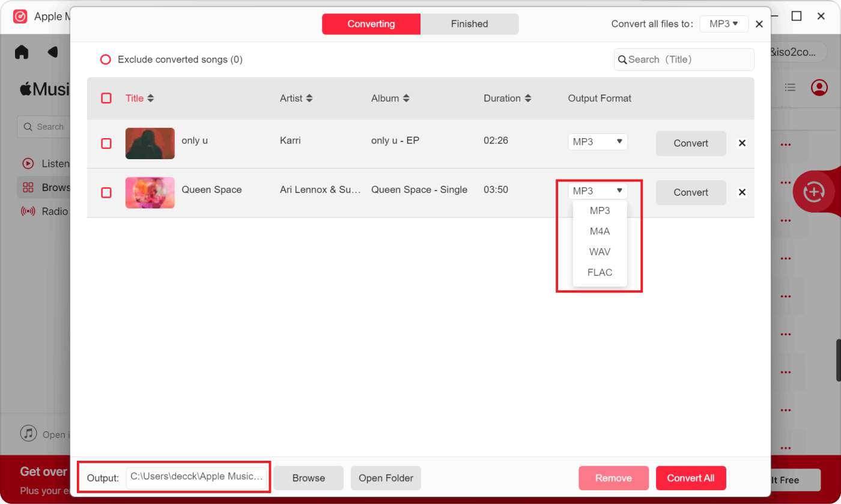The height and width of the screenshot is (504, 841).
Task: Select Browse grid icon in sidebar
Action: [28, 187]
